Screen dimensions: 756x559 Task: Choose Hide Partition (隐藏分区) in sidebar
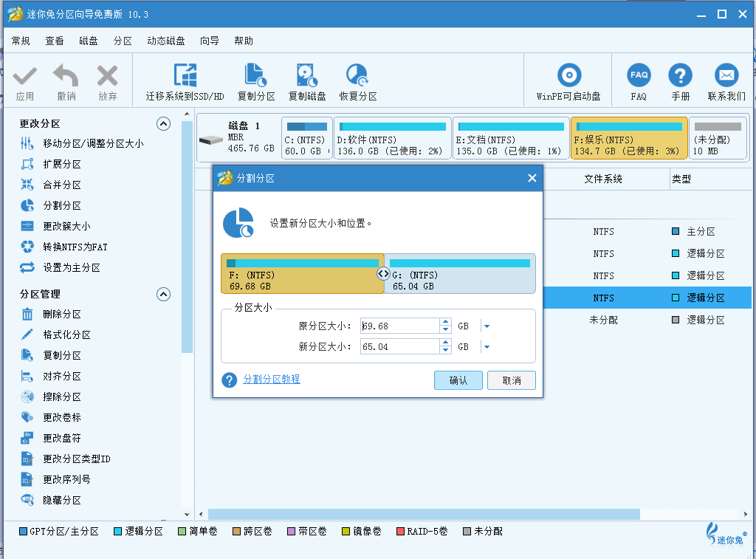tap(62, 501)
